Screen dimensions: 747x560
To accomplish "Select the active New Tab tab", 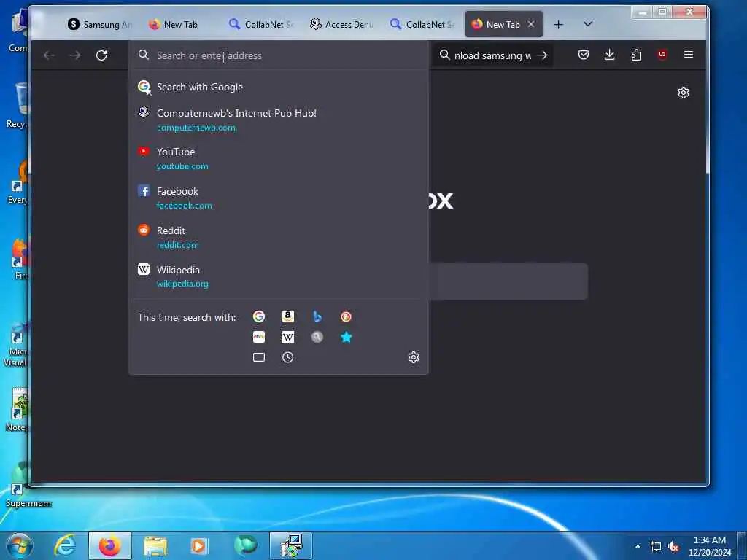I will tap(503, 24).
